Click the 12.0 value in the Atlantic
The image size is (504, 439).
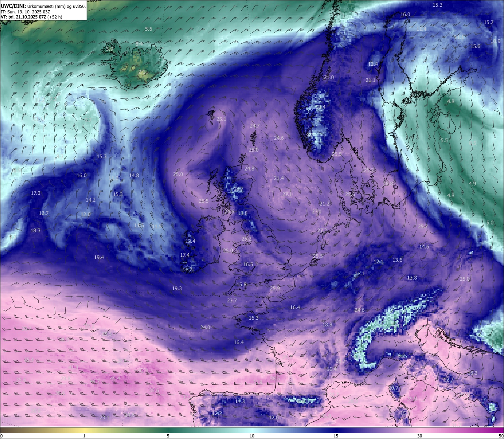click(x=85, y=215)
